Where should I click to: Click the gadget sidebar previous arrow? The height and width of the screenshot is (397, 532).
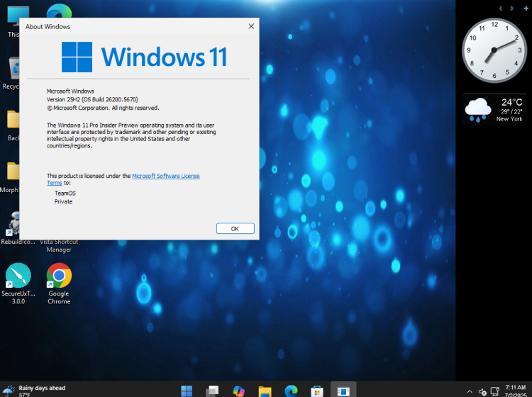click(x=501, y=8)
